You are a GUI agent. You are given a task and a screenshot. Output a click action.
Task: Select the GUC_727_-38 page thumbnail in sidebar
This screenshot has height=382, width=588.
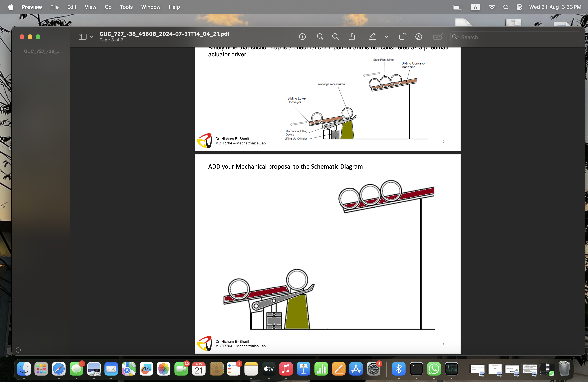42,51
